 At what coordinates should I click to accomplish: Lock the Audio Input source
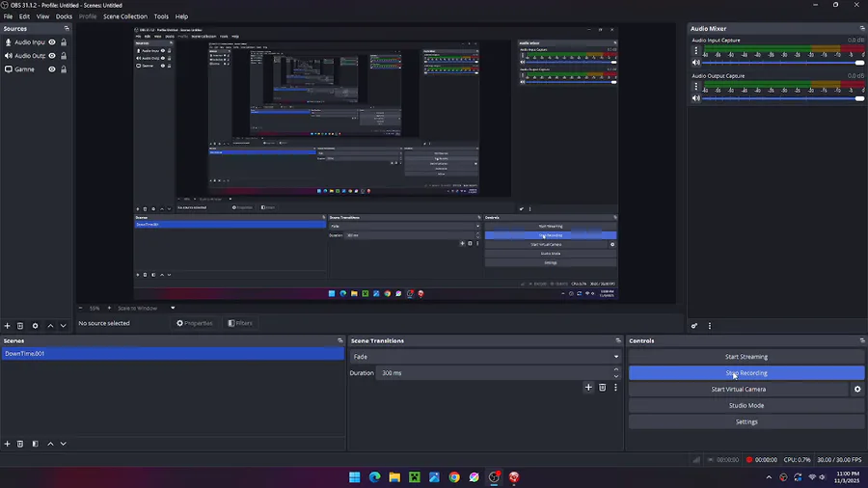tap(64, 42)
